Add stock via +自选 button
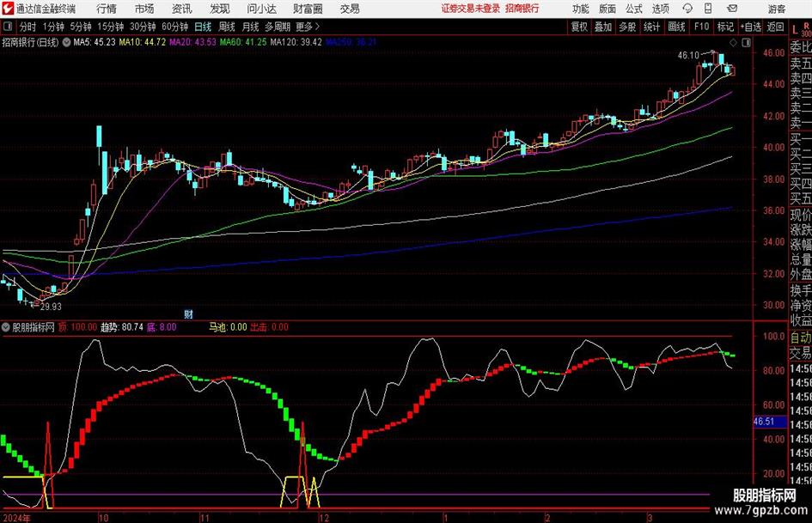The height and width of the screenshot is (523, 812). pyautogui.click(x=751, y=27)
